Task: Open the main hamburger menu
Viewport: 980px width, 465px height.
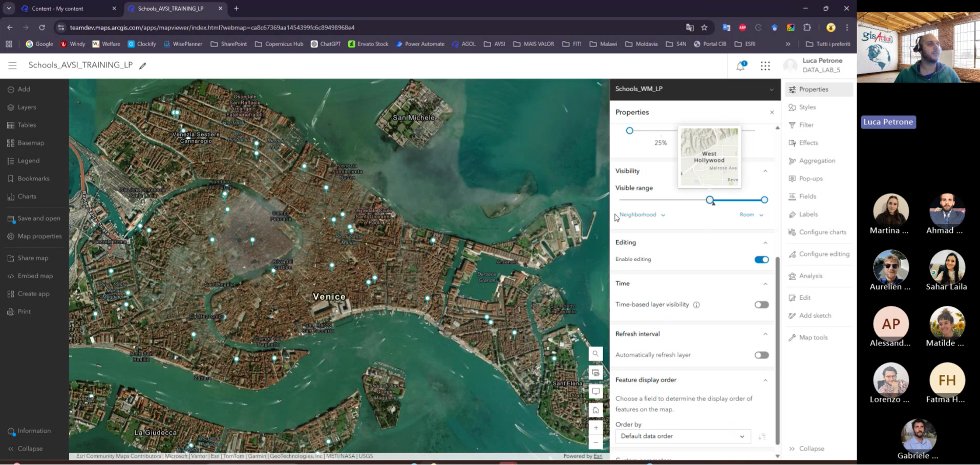Action: [x=12, y=66]
